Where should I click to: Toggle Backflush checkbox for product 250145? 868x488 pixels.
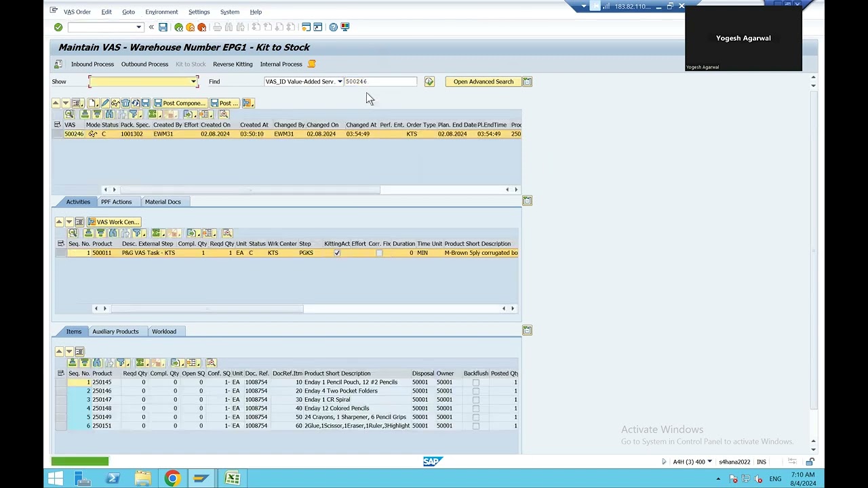(475, 382)
